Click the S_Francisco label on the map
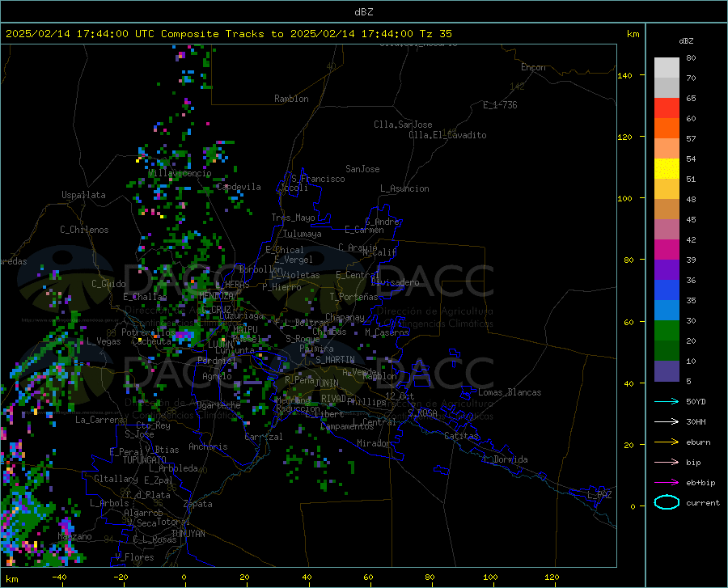This screenshot has height=588, width=728. click(x=318, y=179)
